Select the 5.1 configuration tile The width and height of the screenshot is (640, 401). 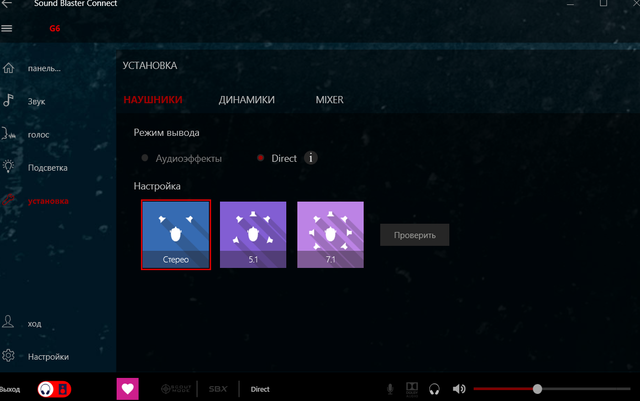tap(253, 235)
